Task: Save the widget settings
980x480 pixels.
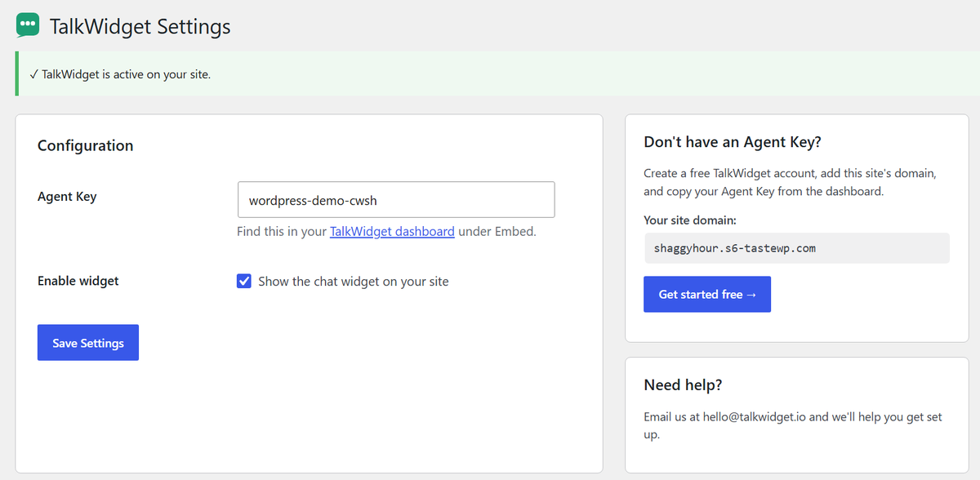Action: pyautogui.click(x=88, y=343)
